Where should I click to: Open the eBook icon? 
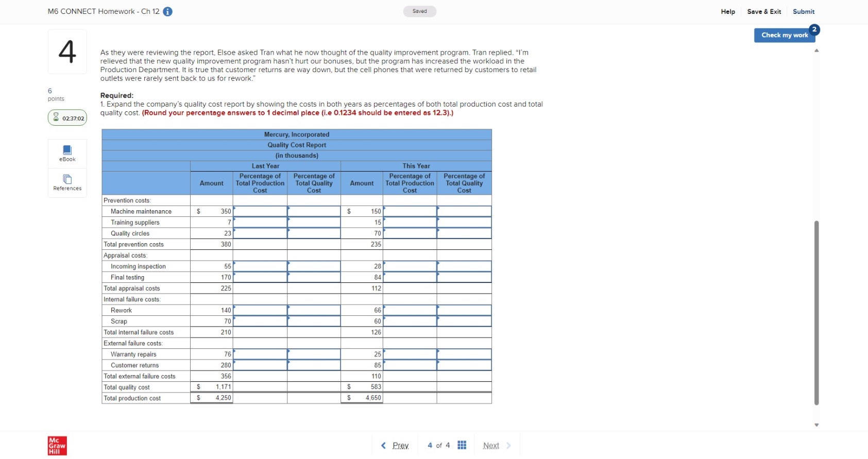coord(67,153)
